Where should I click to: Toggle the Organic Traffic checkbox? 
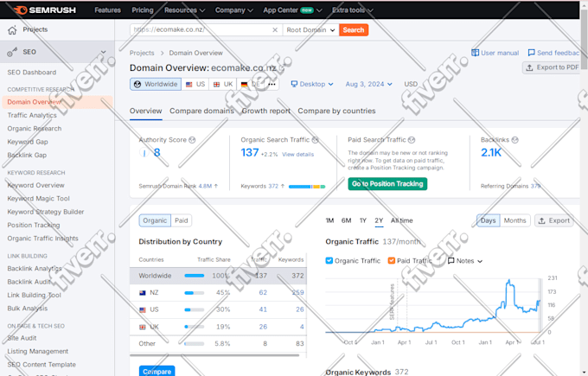click(329, 260)
